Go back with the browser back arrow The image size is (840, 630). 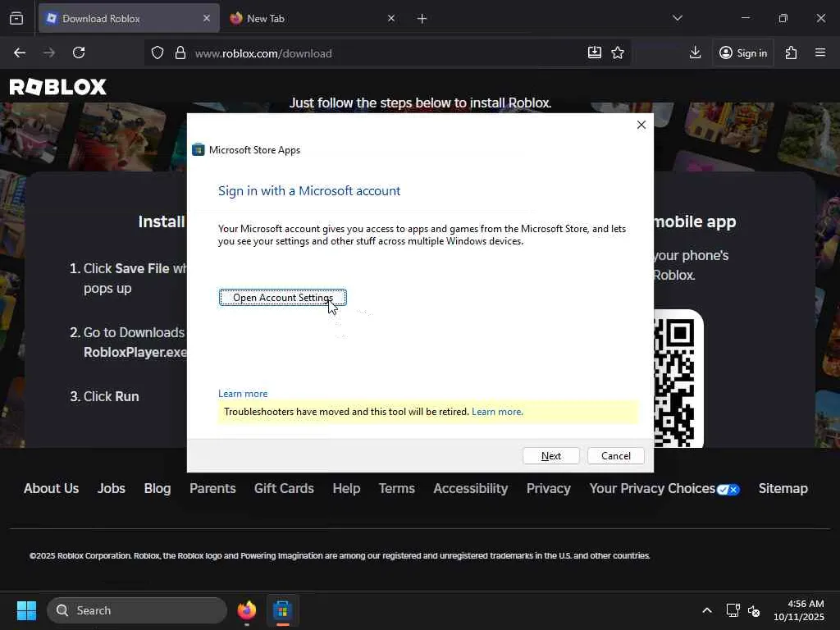point(20,52)
